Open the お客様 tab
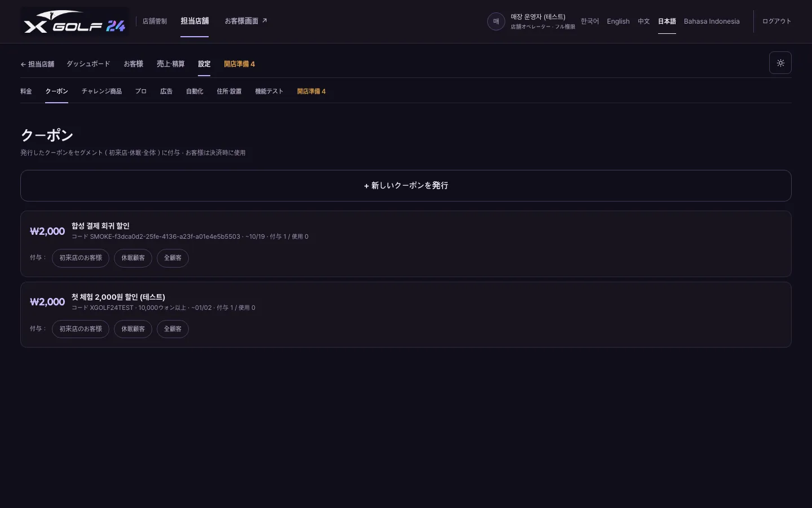The width and height of the screenshot is (812, 508). (x=133, y=64)
